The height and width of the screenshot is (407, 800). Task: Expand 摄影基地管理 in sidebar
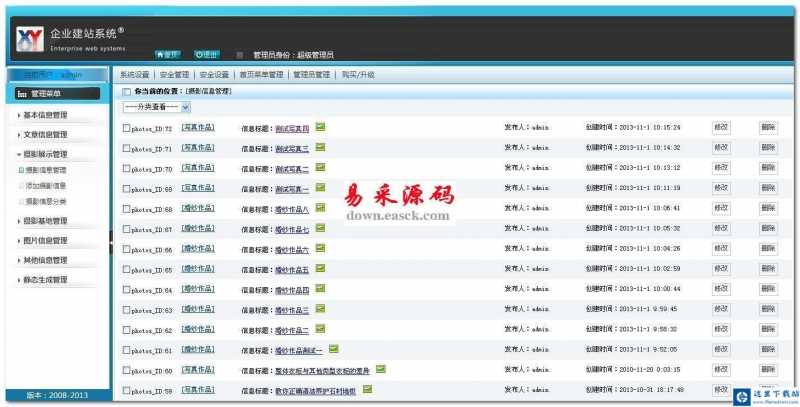(45, 221)
